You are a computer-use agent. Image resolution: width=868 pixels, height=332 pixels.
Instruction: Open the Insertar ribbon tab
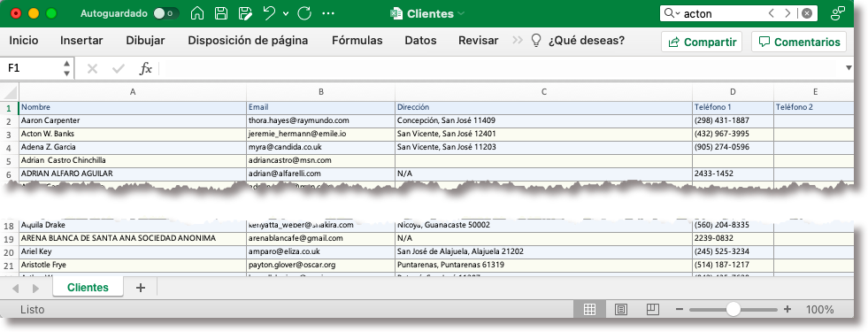pyautogui.click(x=81, y=41)
